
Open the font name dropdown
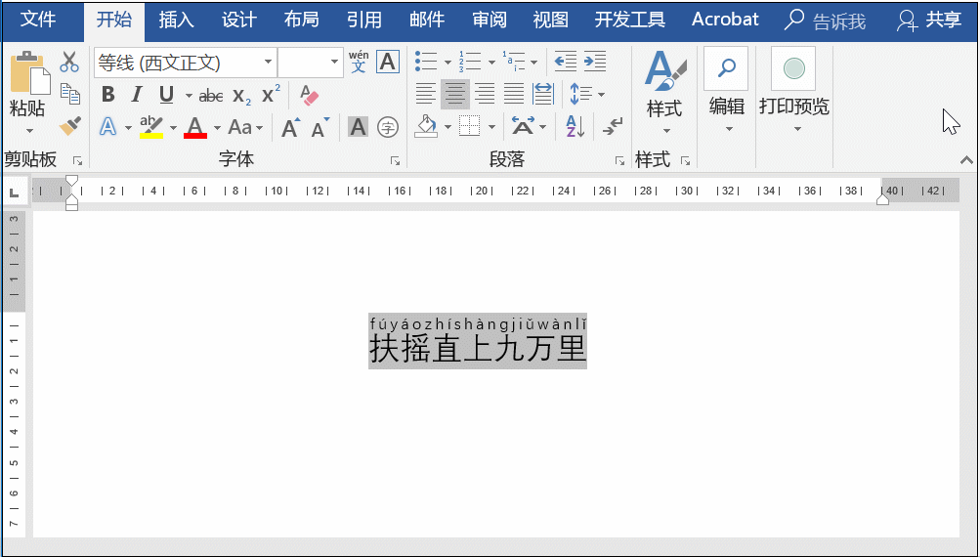tap(268, 62)
